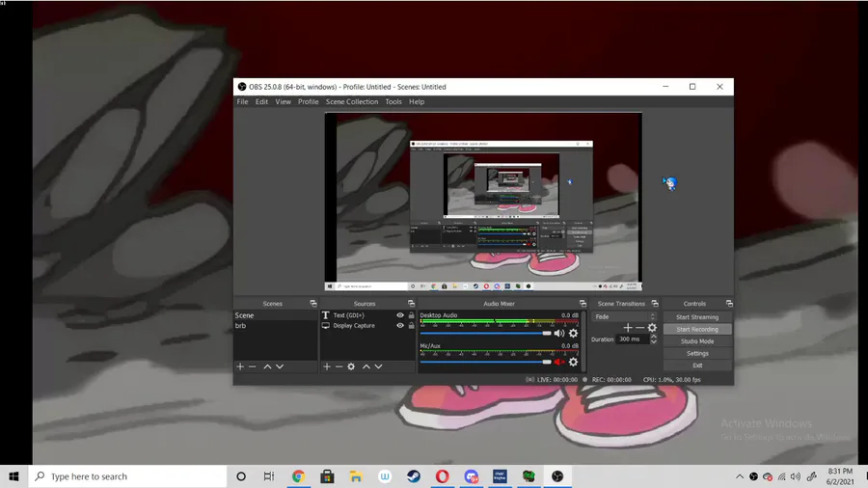This screenshot has height=488, width=868.
Task: Select the "Scene" entry in Scenes list
Action: coord(276,315)
